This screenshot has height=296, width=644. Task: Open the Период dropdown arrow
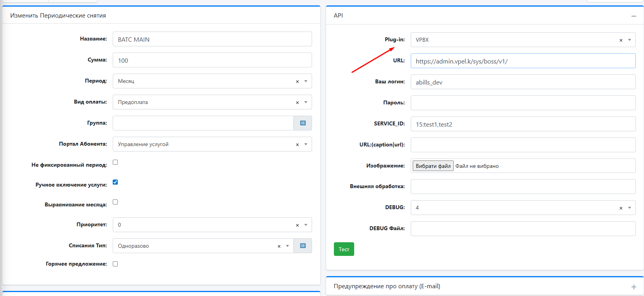pyautogui.click(x=306, y=81)
